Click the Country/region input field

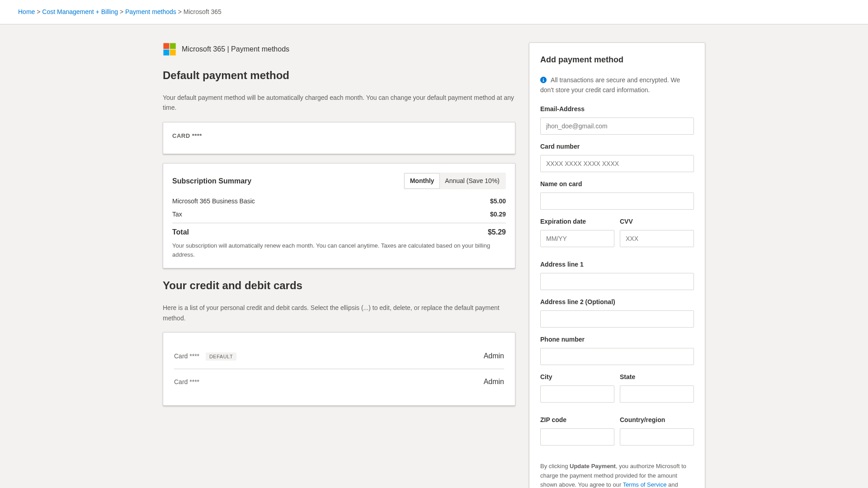pos(656,437)
